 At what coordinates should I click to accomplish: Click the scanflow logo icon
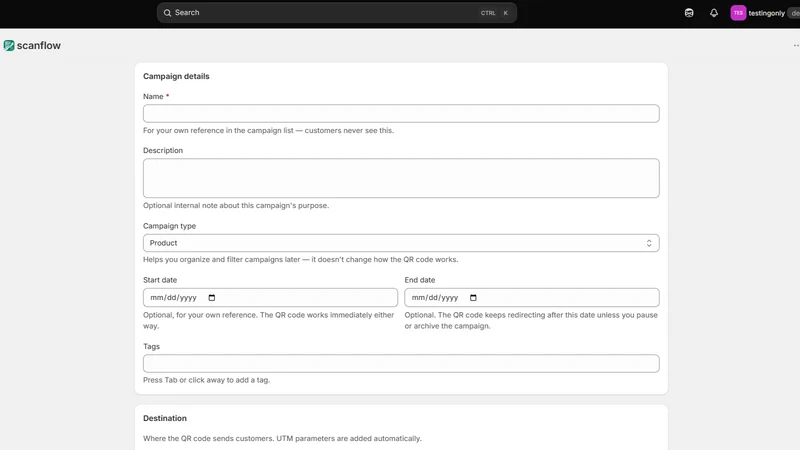pyautogui.click(x=9, y=45)
